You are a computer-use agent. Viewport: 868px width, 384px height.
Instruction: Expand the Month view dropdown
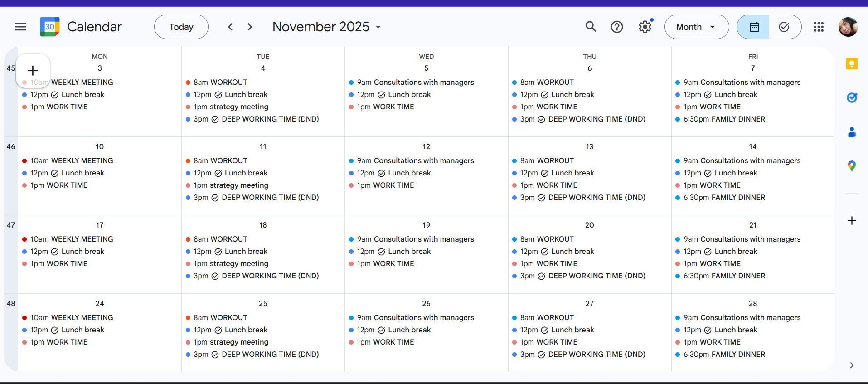click(x=696, y=27)
